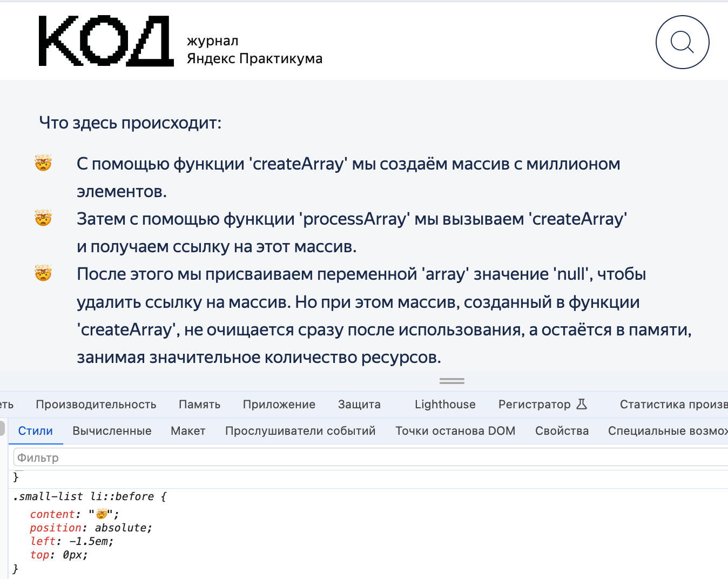Click the flask icon beside Регистратор
The width and height of the screenshot is (728, 579).
582,403
